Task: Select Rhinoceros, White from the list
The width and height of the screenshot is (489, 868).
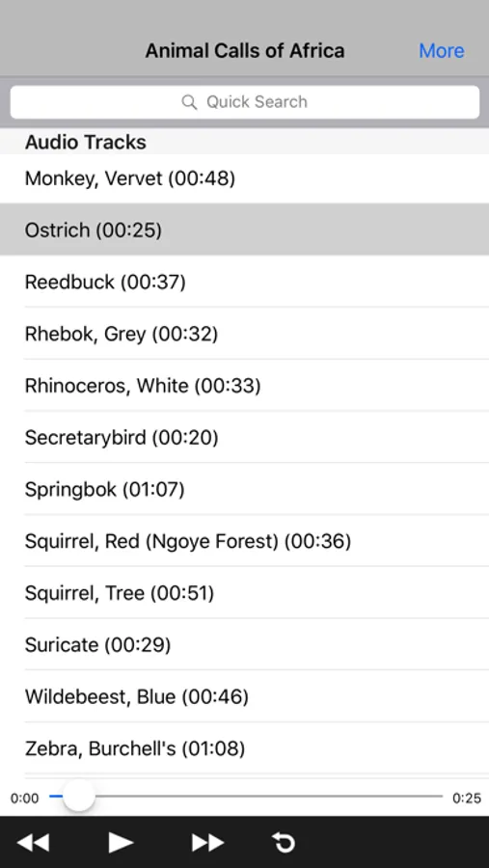Action: click(245, 385)
